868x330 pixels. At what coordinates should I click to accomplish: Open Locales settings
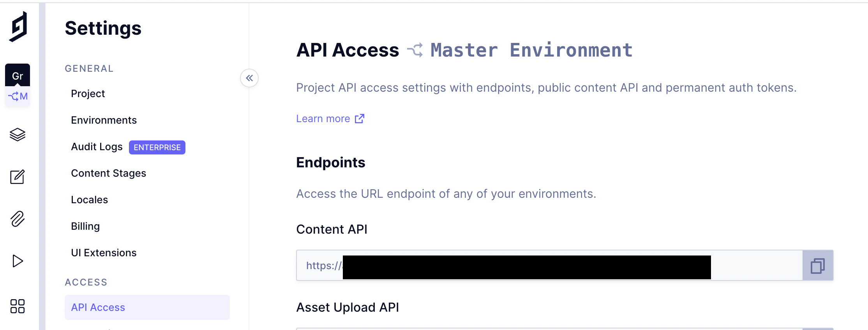pyautogui.click(x=90, y=200)
